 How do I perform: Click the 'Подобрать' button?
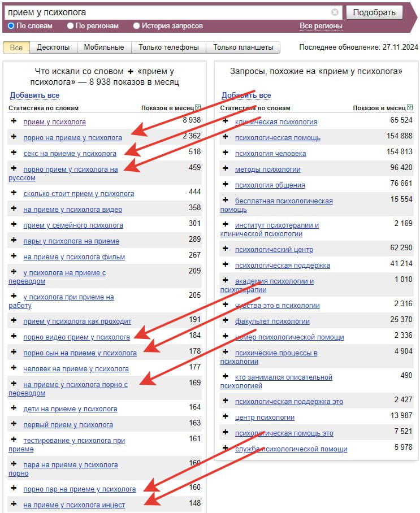(374, 12)
